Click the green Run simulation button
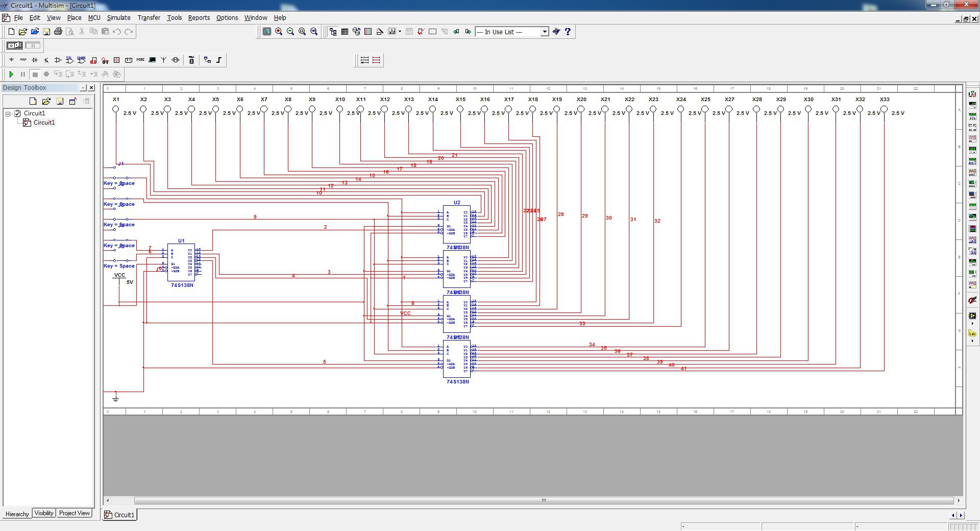Image resolution: width=980 pixels, height=531 pixels. coord(11,75)
